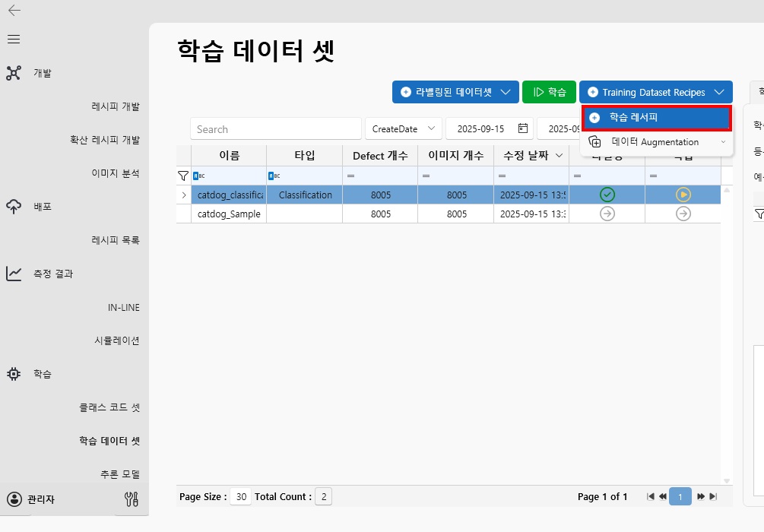Screen dimensions: 764x532
Task: Open the CreateDate dropdown
Action: [403, 128]
